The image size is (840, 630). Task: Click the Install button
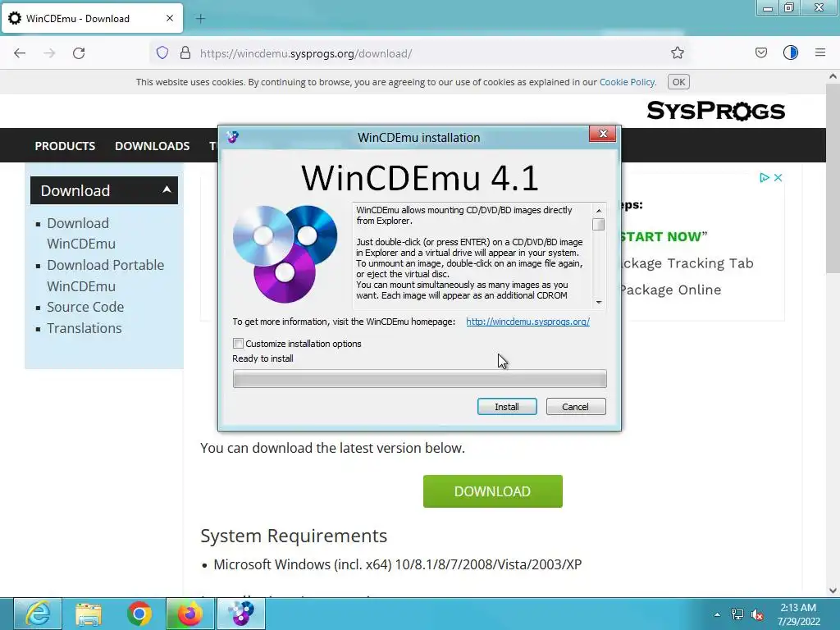tap(507, 407)
